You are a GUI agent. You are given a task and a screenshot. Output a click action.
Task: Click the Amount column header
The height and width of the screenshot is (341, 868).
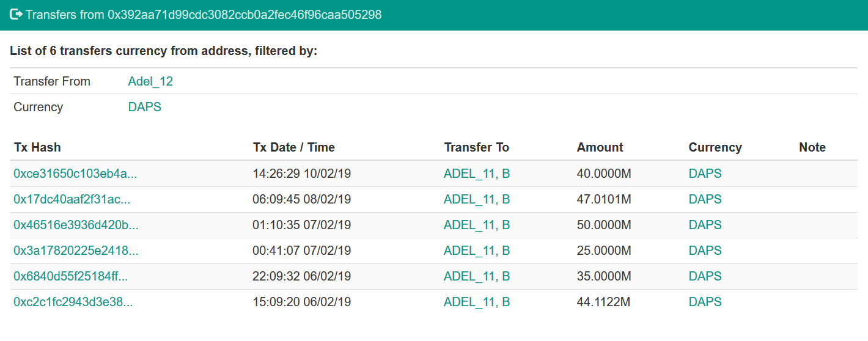(x=600, y=147)
